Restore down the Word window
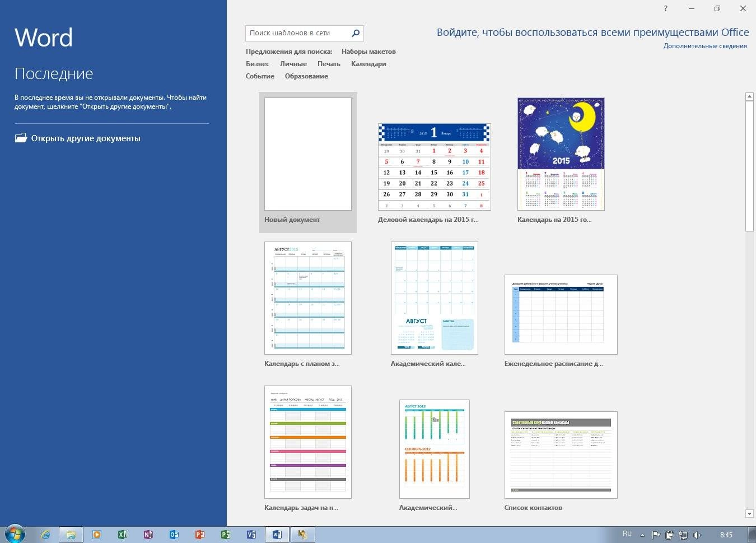 point(717,8)
